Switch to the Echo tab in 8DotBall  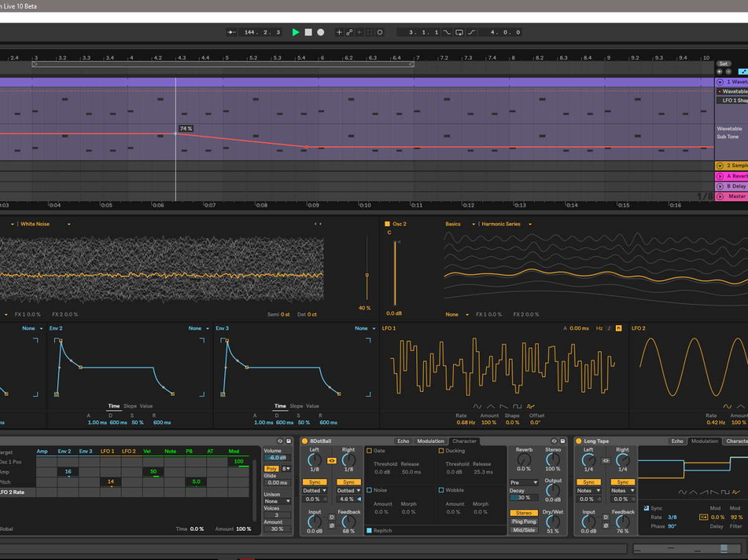(403, 441)
